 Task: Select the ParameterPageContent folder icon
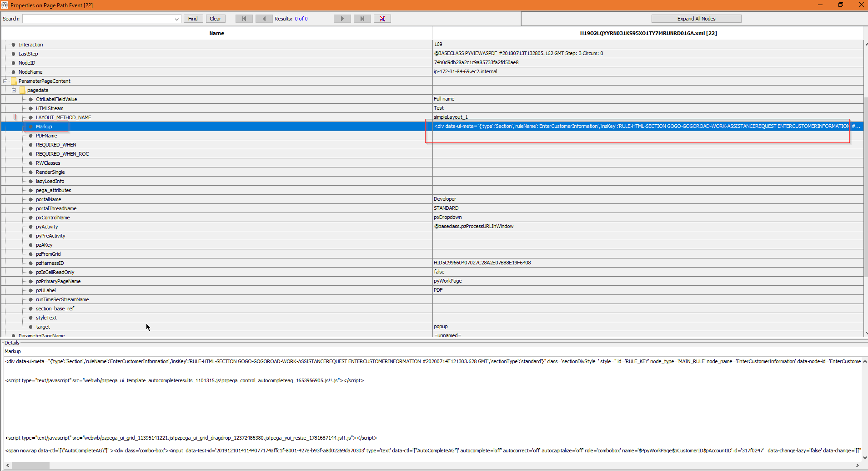pos(14,81)
